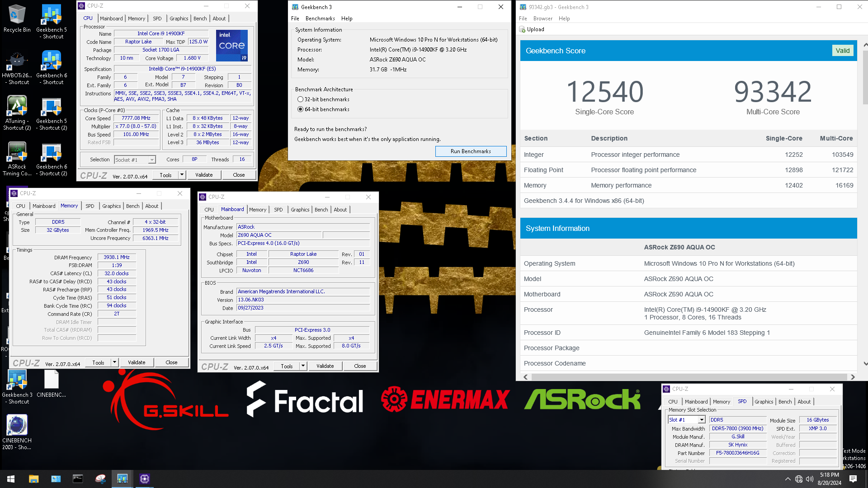Open Tools dropdown arrow in CPU-Z Mainboard window

click(303, 366)
